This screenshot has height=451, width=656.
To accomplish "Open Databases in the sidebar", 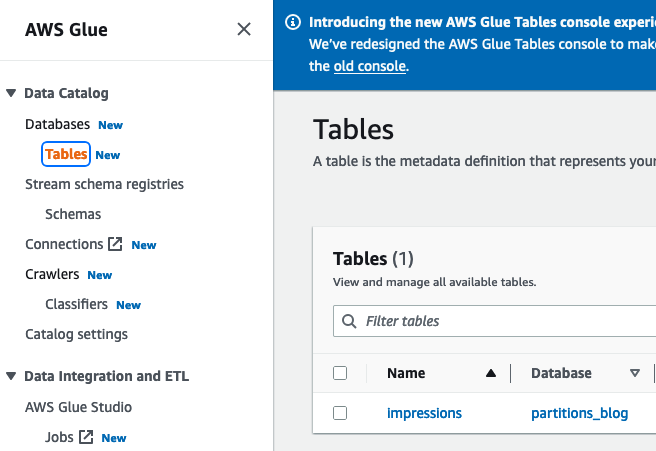I will [57, 124].
